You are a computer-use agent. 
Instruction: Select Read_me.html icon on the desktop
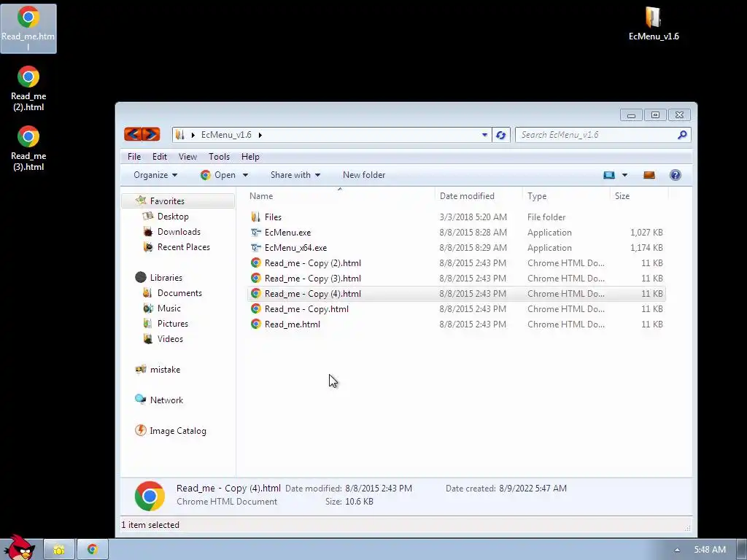pyautogui.click(x=28, y=28)
